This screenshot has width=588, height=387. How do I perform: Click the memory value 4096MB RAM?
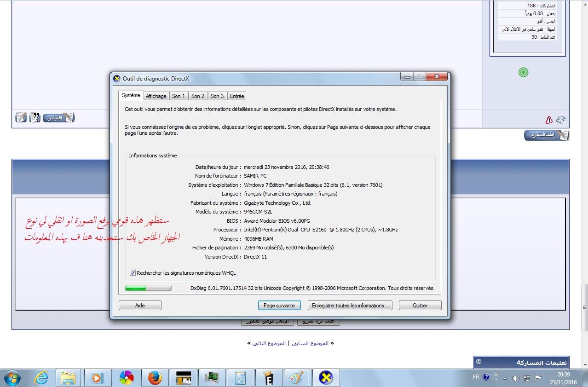(x=259, y=239)
